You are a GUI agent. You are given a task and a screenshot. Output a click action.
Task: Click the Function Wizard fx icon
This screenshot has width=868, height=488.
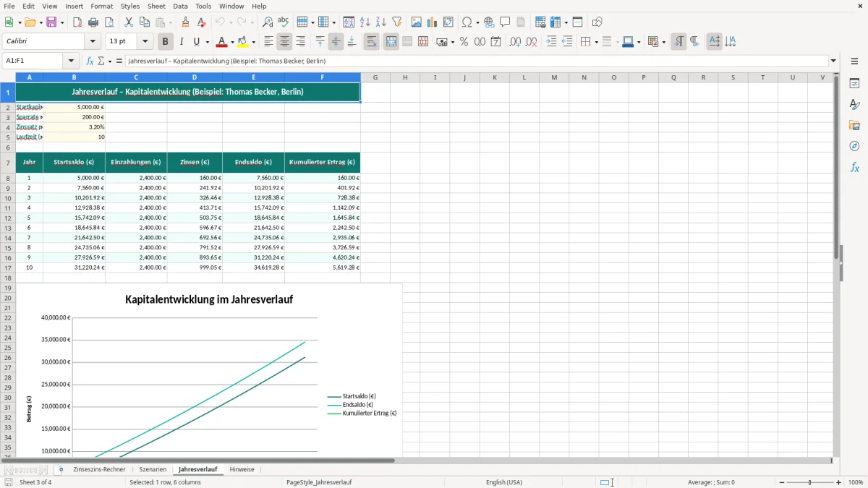click(90, 61)
